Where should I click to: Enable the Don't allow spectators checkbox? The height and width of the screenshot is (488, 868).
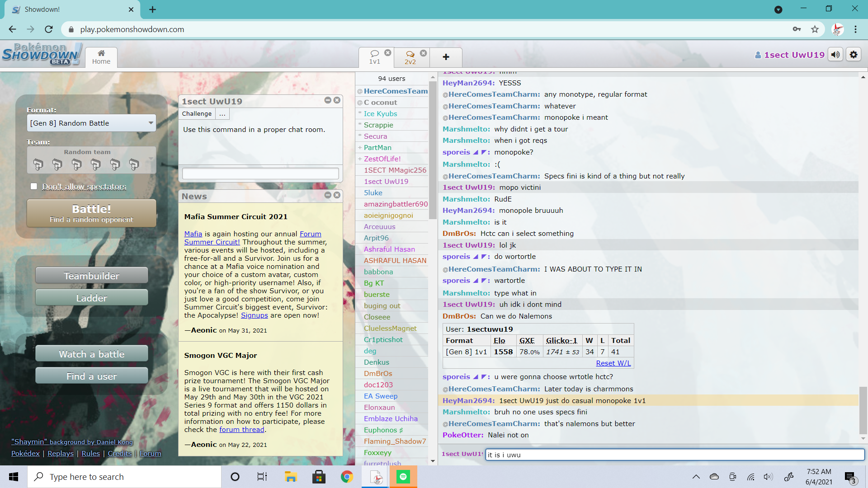point(33,186)
